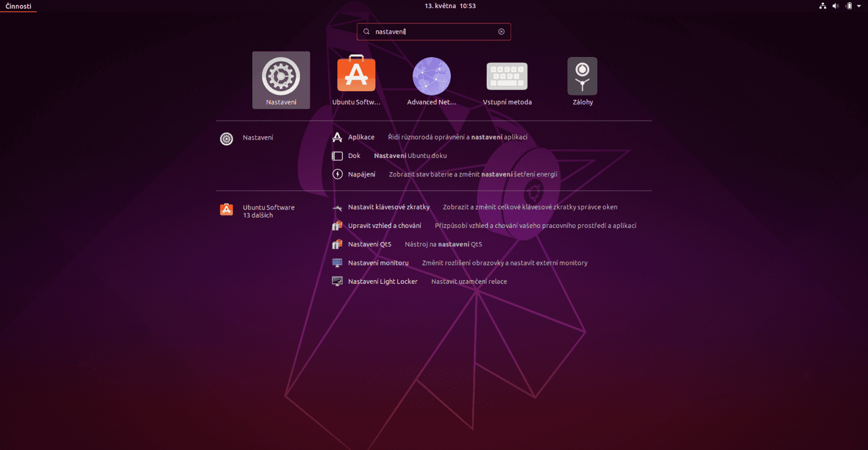Click the 'Nastavení Light Locker' result label

coord(382,282)
